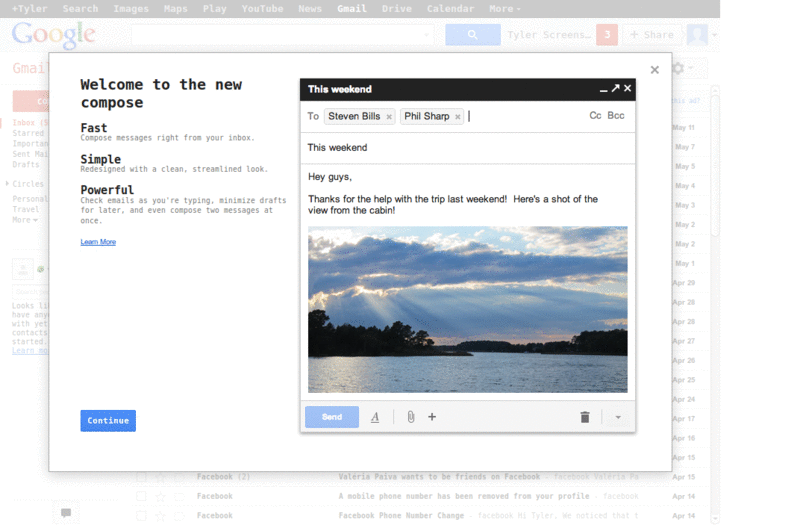Click the This weekend subject field
800x525 pixels.
(x=467, y=148)
